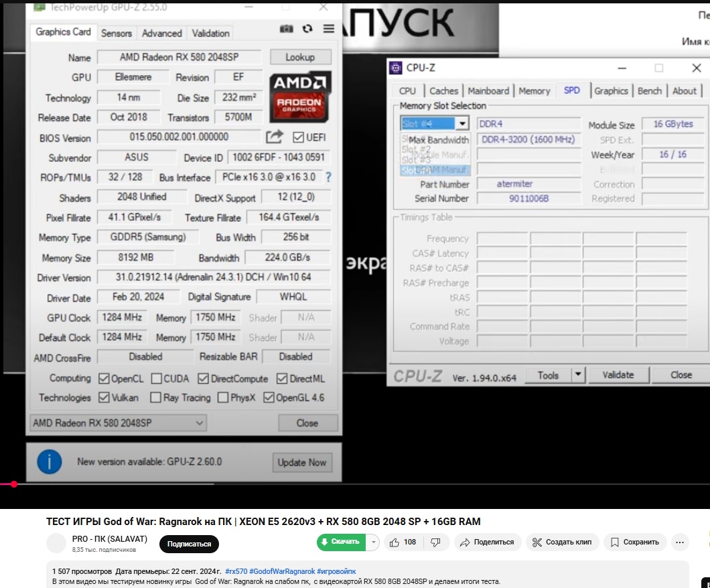This screenshot has height=588, width=710.
Task: Close the CPU-Z window with the X
Action: click(x=697, y=68)
